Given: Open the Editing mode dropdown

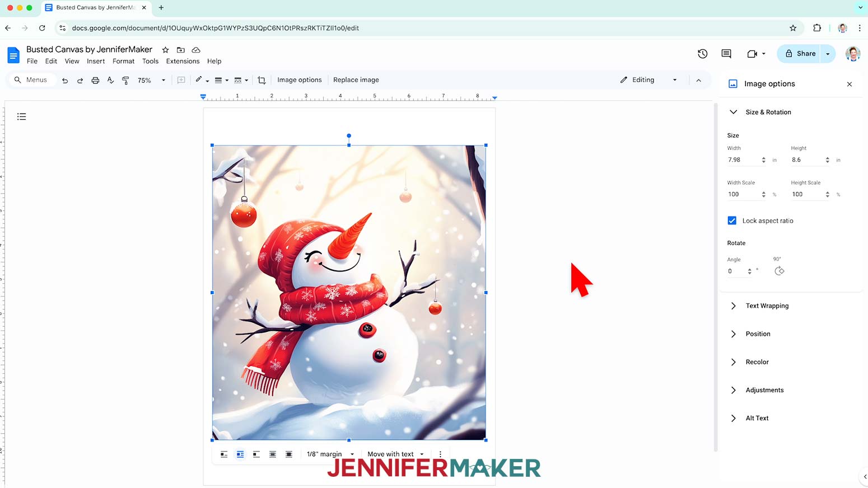Looking at the screenshot, I should pos(648,80).
